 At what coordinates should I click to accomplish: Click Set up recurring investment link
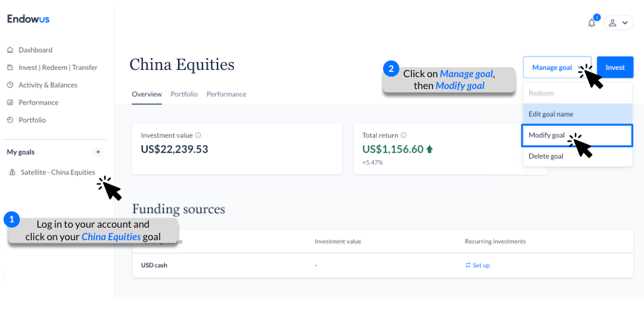481,265
